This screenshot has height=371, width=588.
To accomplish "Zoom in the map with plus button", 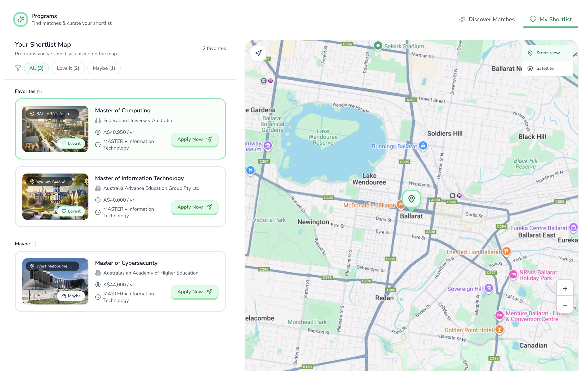I will click(565, 289).
